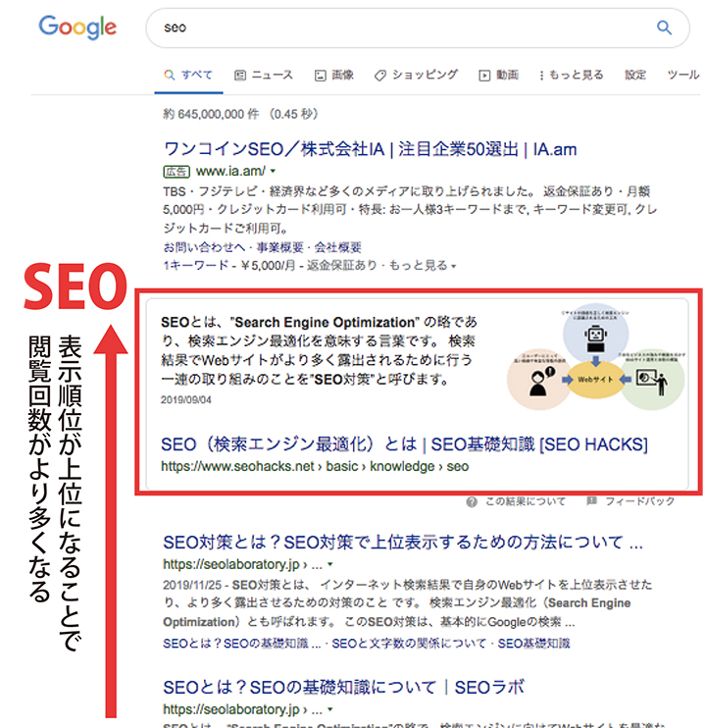The width and height of the screenshot is (706, 728).
Task: Expand the もっと見る arrow in ad sitelinks
Action: (x=453, y=267)
